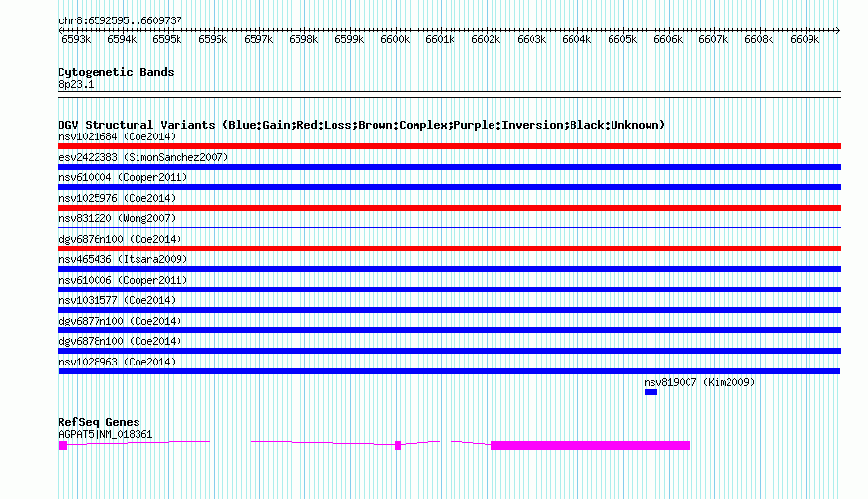Click the nsv465436 (Itsara2009) variant label
Screen dimensions: 868x499
point(123,259)
